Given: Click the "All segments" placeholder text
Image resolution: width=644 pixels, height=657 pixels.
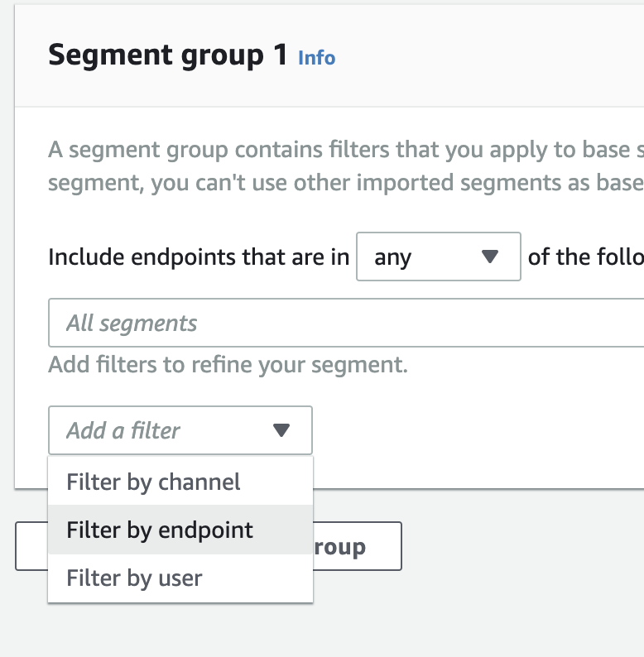Looking at the screenshot, I should point(132,323).
